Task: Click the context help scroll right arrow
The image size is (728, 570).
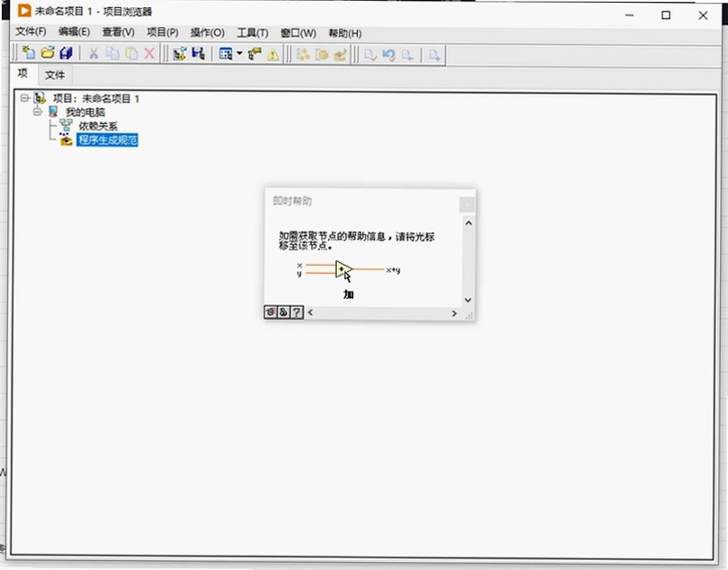Action: [x=454, y=313]
